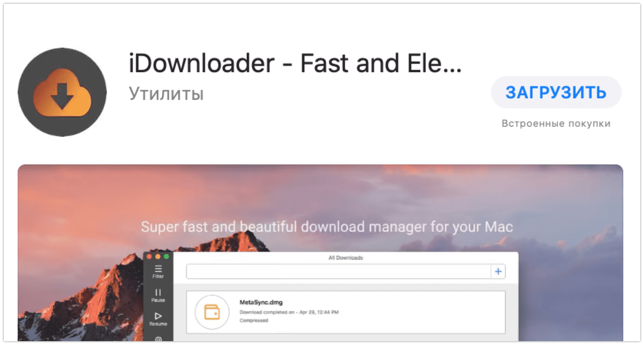Click the All Downloads window title
This screenshot has height=345, width=644.
pos(345,258)
